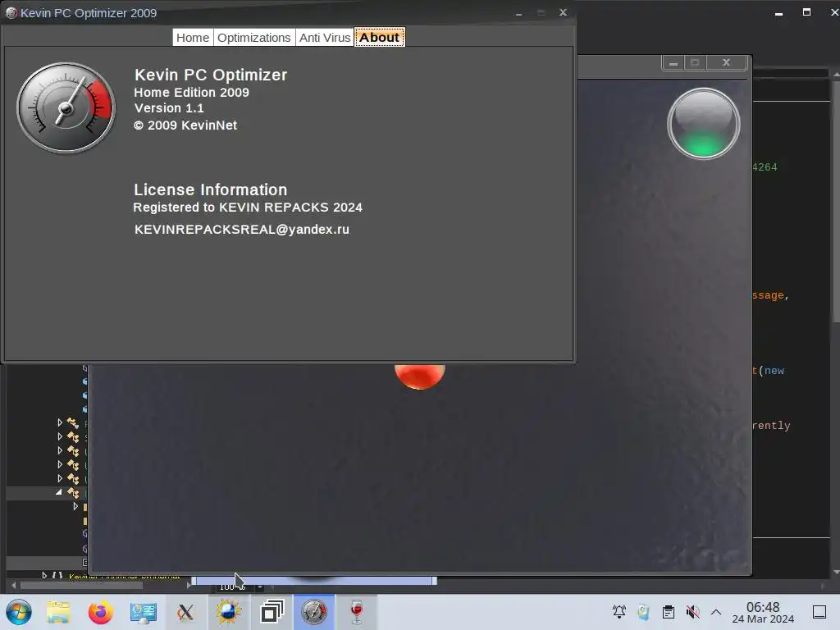Open the system settings monitor taskbar icon
840x630 pixels.
tap(143, 612)
